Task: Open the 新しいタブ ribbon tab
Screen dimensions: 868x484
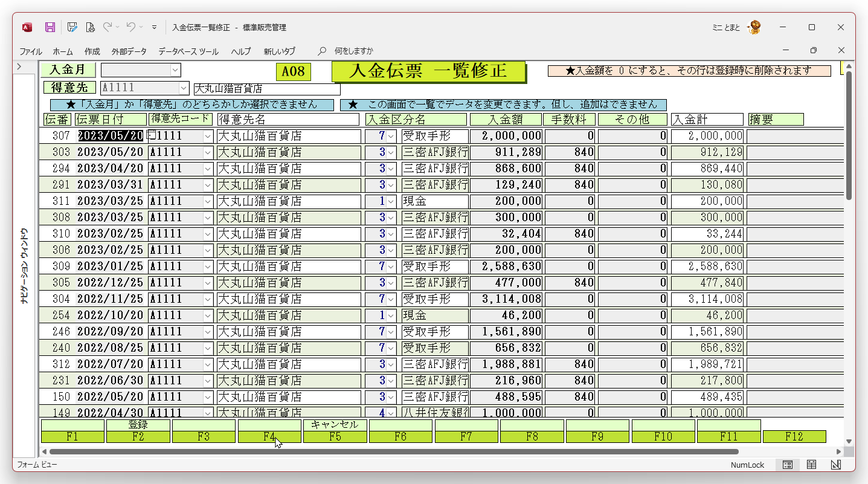Action: point(279,51)
